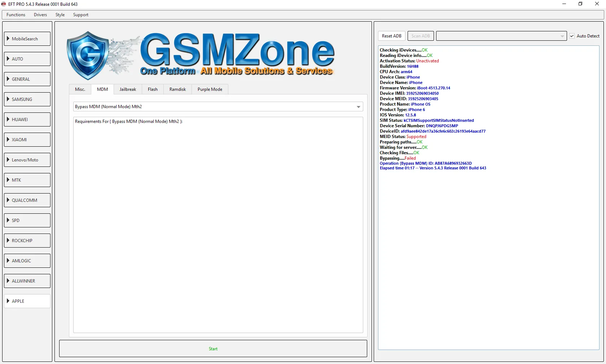This screenshot has height=364, width=606.
Task: Open the Functions menu
Action: click(16, 15)
